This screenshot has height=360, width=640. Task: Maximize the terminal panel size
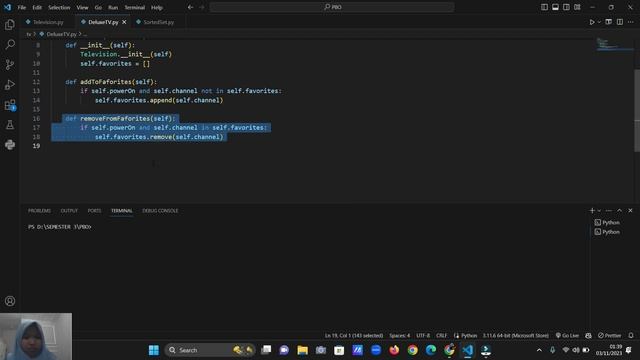[x=620, y=211]
